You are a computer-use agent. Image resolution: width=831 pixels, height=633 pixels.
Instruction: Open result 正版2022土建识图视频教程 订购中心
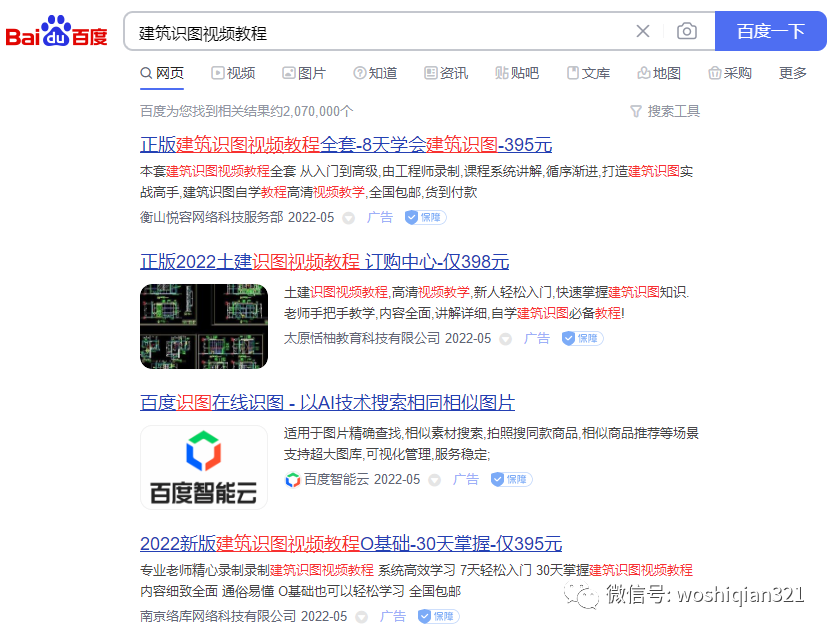(x=324, y=261)
